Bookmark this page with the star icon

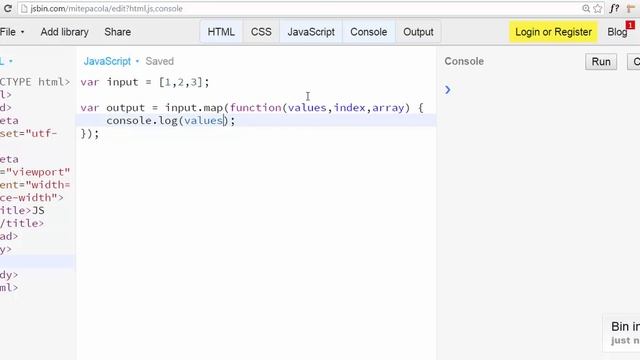coord(598,9)
